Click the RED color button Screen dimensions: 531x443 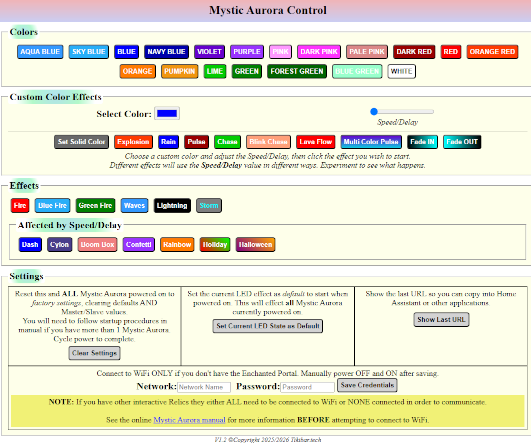(x=451, y=52)
